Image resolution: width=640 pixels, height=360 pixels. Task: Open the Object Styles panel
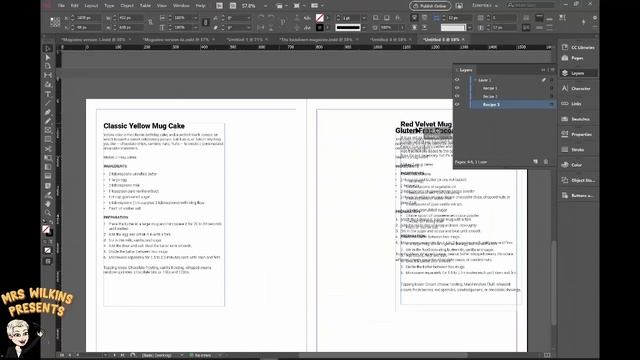pos(578,180)
